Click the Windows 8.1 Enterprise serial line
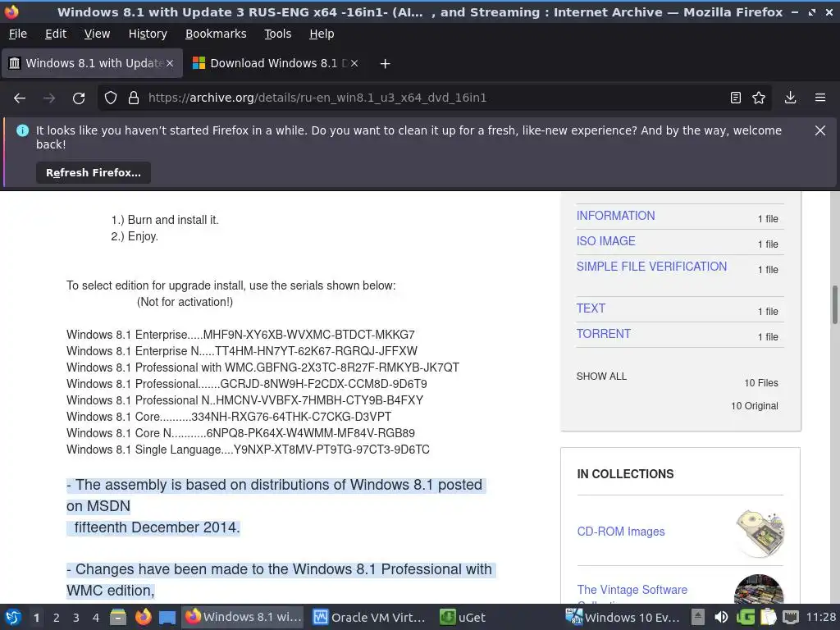 [240, 335]
